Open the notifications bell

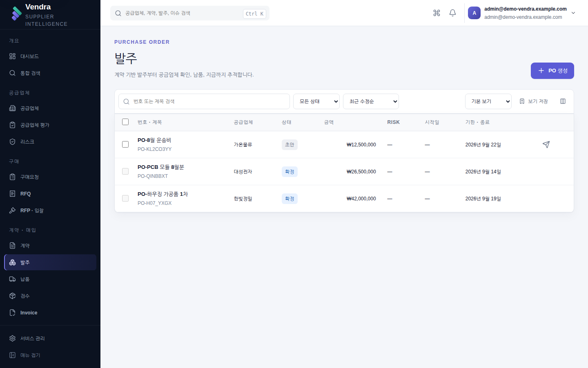(452, 13)
